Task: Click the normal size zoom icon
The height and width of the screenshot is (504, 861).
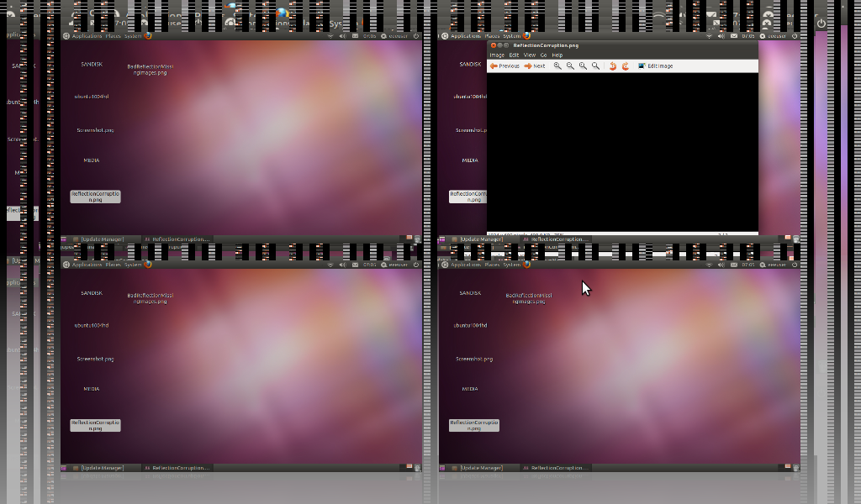Action: coord(583,66)
